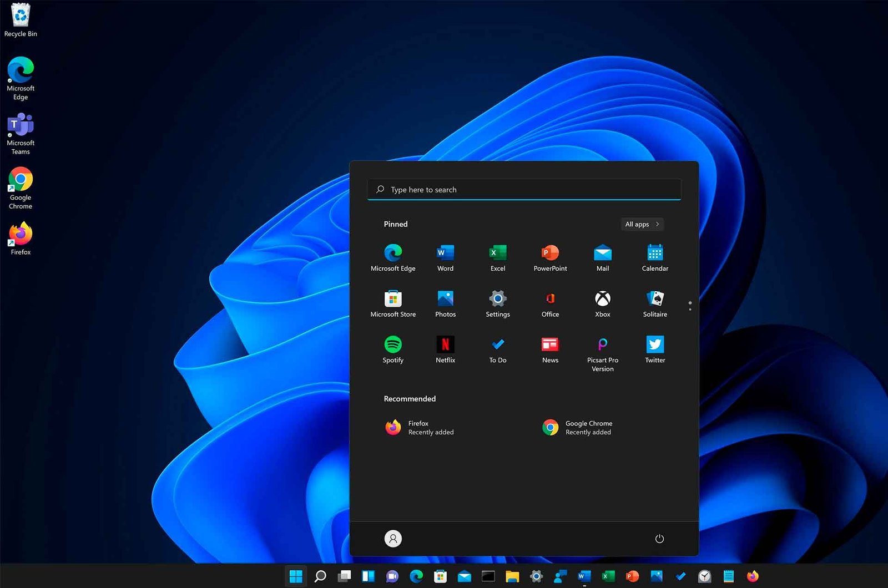Click the pinned apps page dots indicator

click(690, 306)
